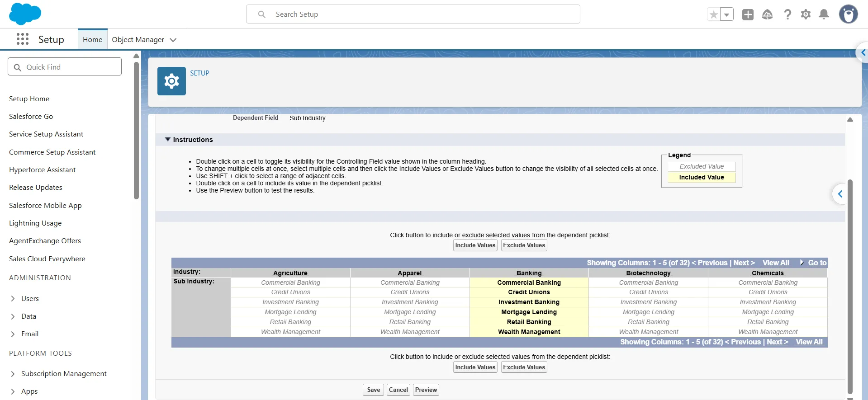868x400 pixels.
Task: Click the favorites star icon
Action: (x=713, y=14)
